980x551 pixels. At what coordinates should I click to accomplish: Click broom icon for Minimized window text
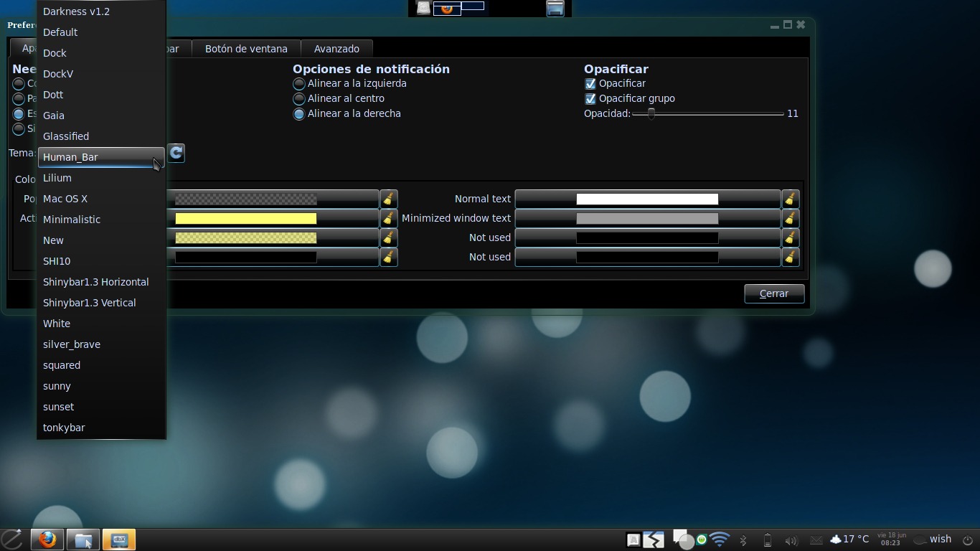click(790, 218)
